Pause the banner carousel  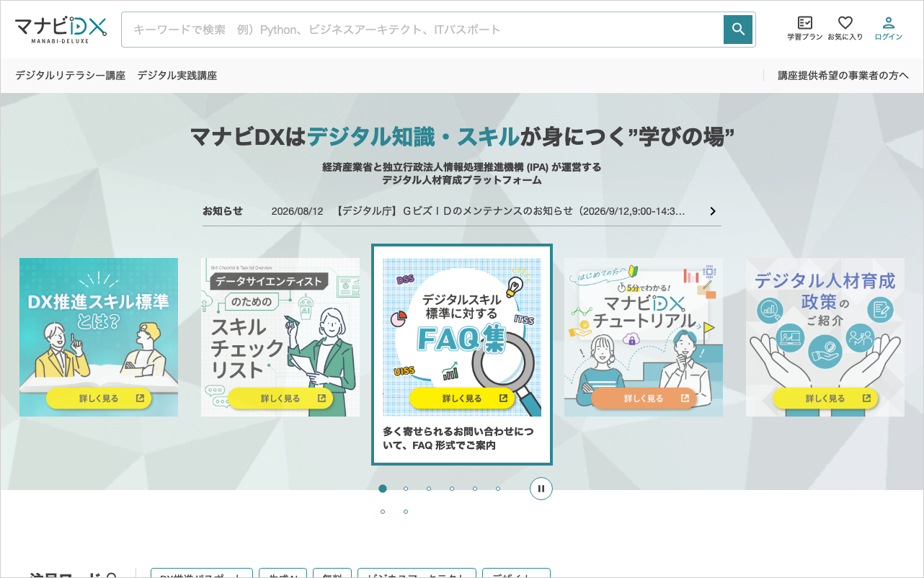(x=541, y=489)
